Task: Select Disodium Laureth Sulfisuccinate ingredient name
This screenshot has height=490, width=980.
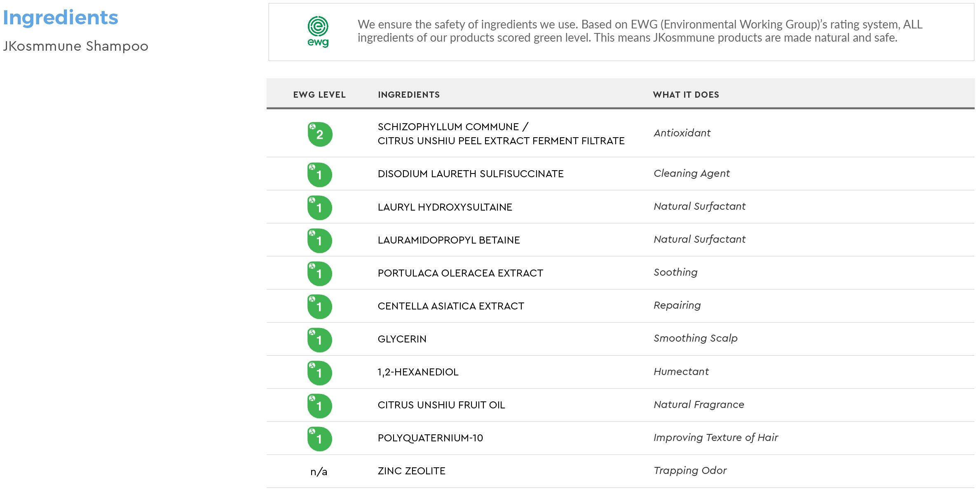Action: (x=471, y=174)
